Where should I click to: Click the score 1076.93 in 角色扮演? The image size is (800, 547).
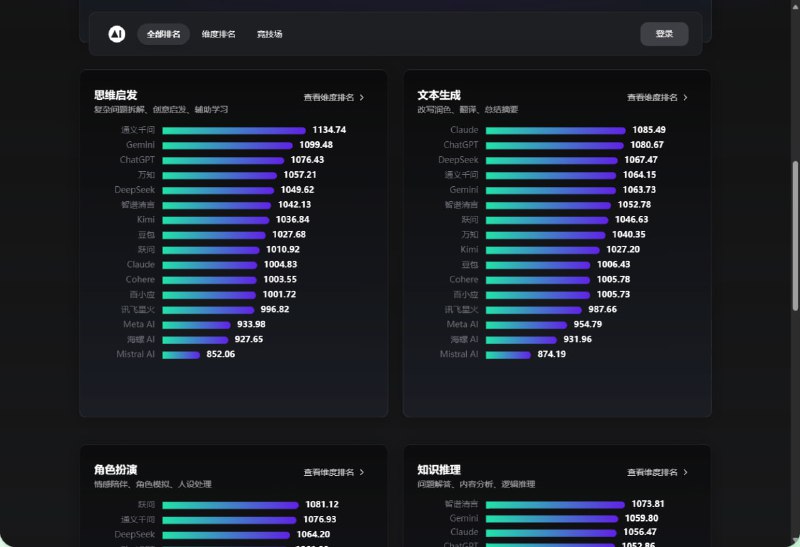320,519
